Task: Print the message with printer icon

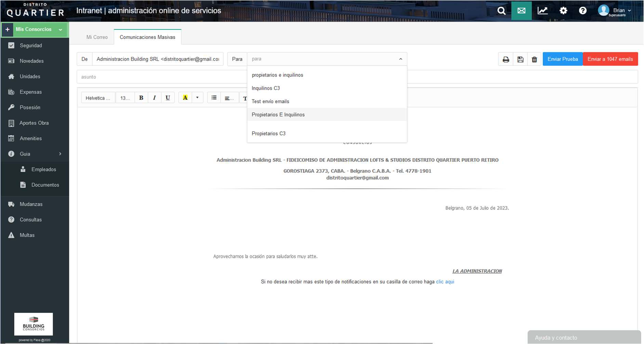Action: (x=506, y=59)
